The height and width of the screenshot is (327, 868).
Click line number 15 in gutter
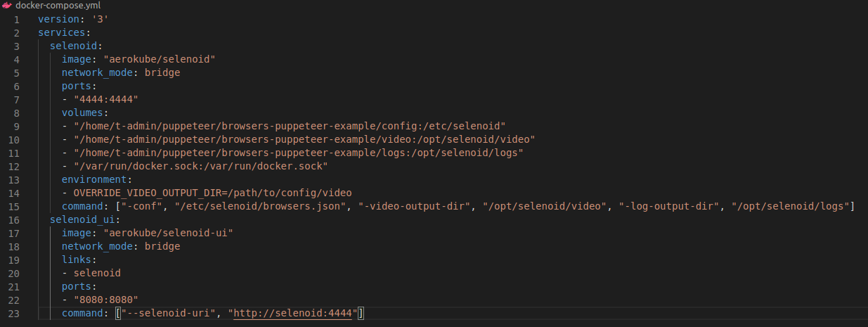coord(13,205)
